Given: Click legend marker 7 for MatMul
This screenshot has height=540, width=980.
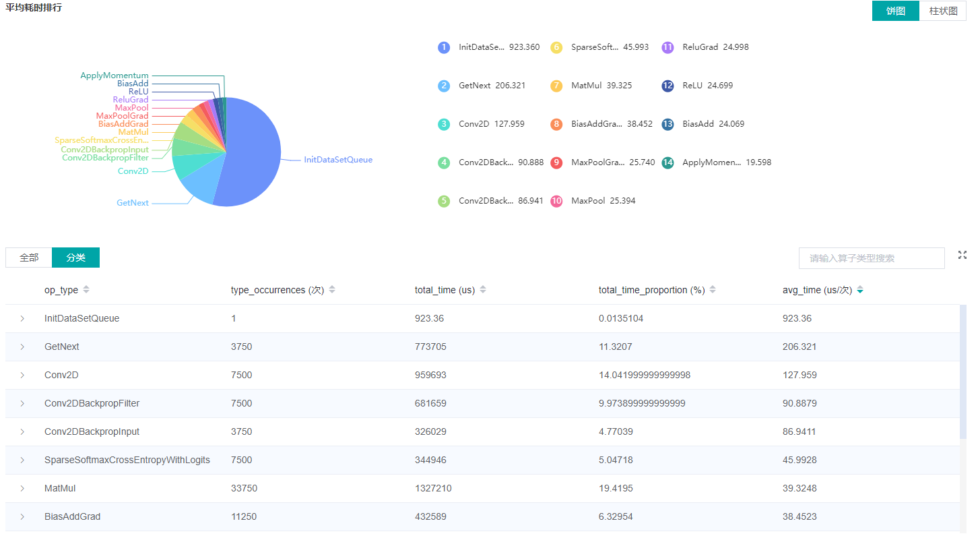Looking at the screenshot, I should [556, 86].
